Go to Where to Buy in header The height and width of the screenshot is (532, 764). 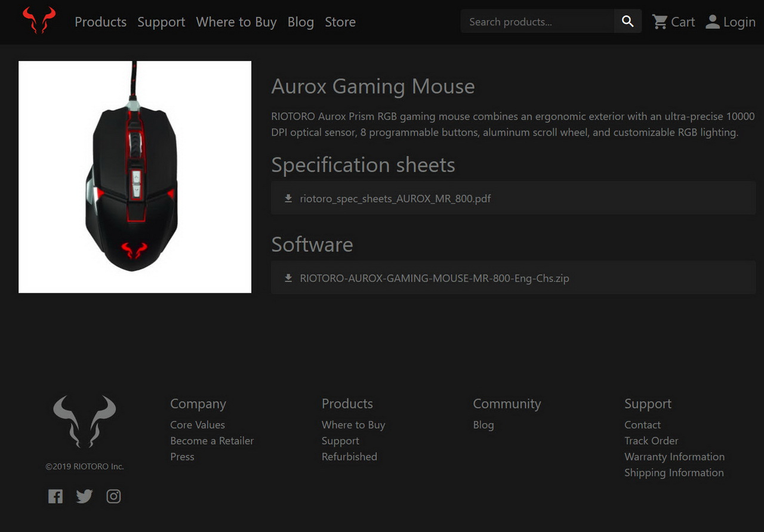(236, 22)
